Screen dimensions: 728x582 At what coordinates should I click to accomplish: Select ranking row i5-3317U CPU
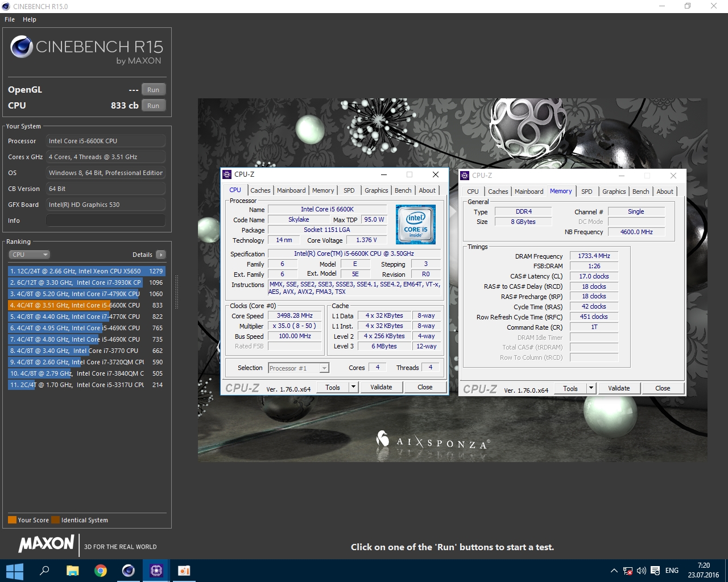point(86,385)
